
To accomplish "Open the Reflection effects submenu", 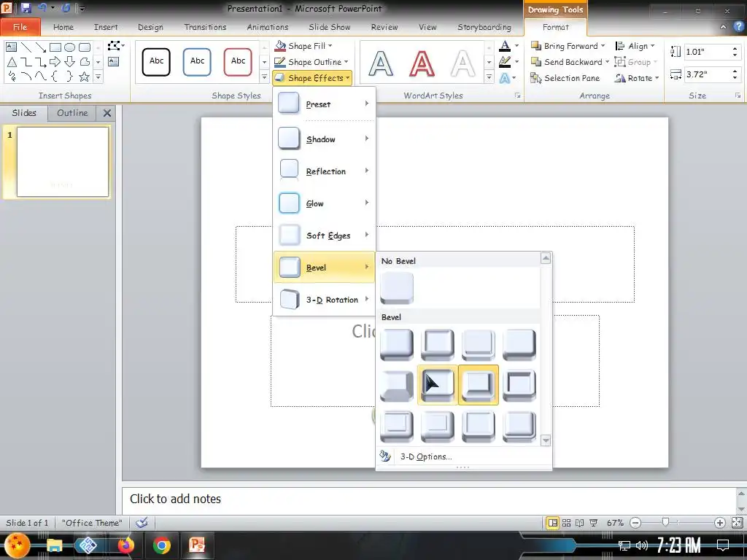I will coord(324,171).
